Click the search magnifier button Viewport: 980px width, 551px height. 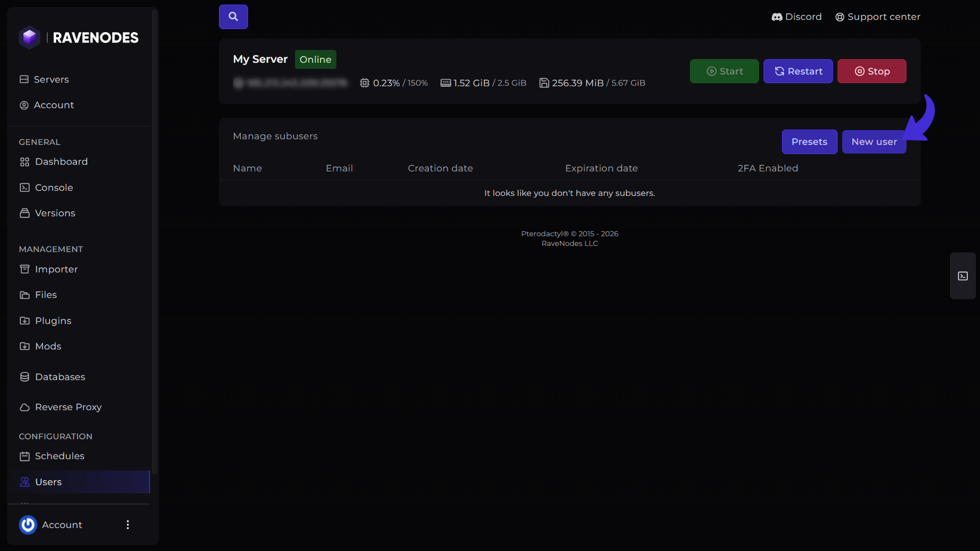[x=233, y=17]
